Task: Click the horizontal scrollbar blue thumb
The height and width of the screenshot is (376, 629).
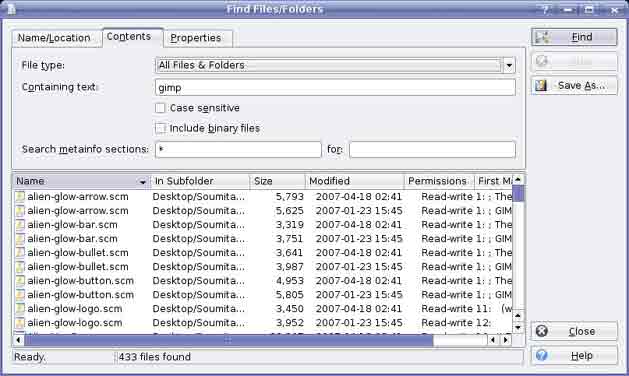Action: [x=229, y=340]
